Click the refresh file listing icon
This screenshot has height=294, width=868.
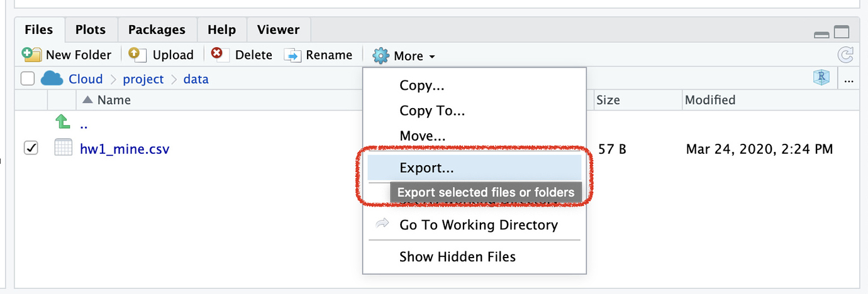coord(845,55)
